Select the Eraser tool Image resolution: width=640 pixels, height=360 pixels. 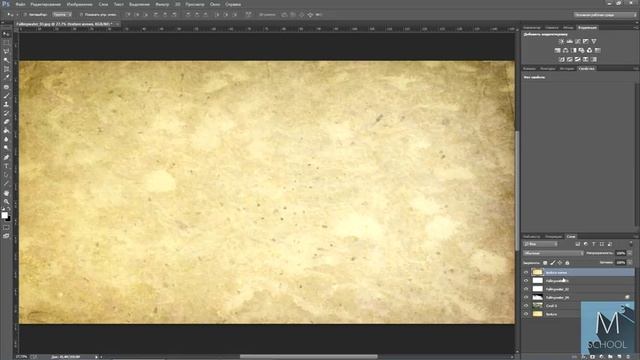pos(6,122)
